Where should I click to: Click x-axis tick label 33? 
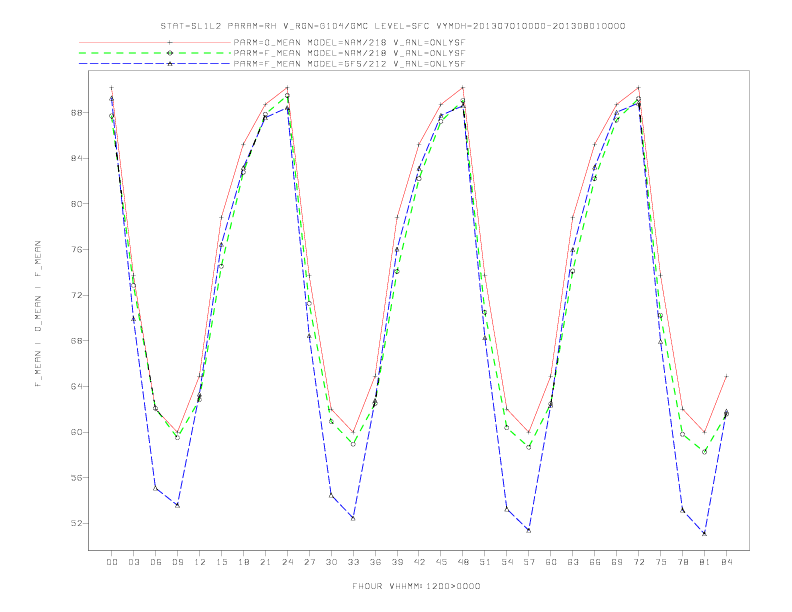point(353,562)
